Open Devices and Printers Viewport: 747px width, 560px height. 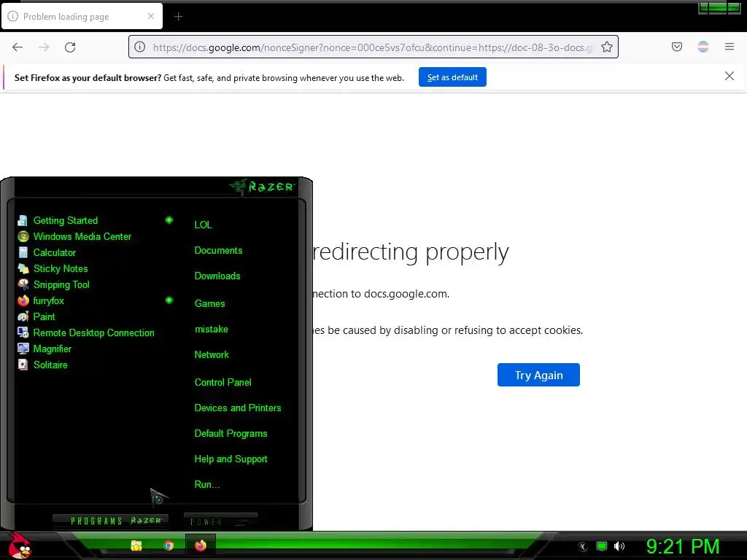pyautogui.click(x=238, y=408)
